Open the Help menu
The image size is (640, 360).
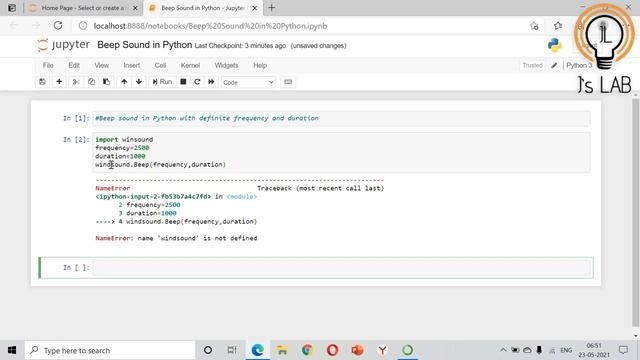tap(260, 65)
